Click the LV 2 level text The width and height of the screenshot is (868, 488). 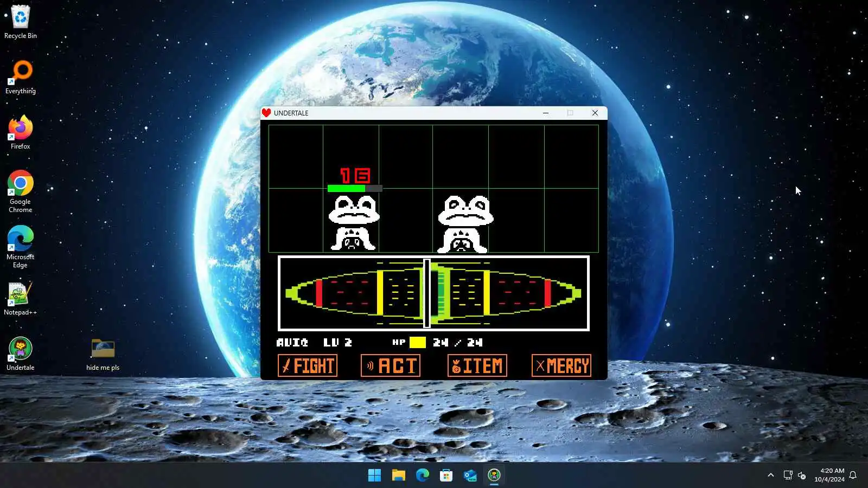click(x=337, y=343)
